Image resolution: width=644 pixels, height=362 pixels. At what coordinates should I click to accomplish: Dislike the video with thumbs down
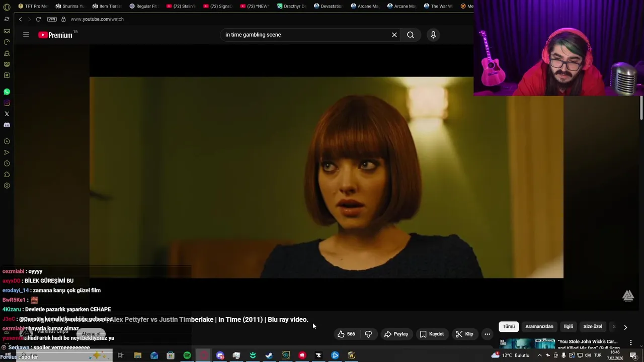click(368, 334)
